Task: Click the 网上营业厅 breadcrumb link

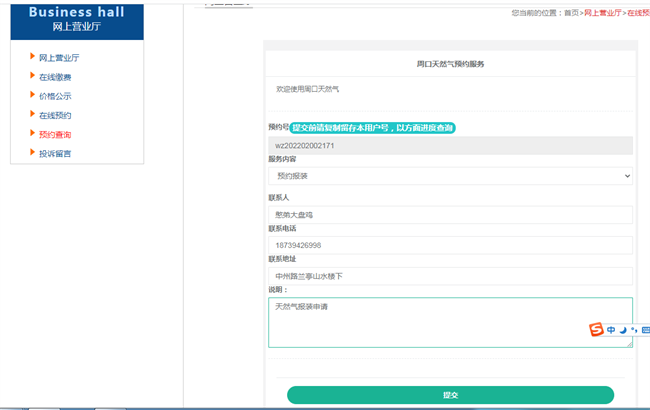Action: coord(602,13)
